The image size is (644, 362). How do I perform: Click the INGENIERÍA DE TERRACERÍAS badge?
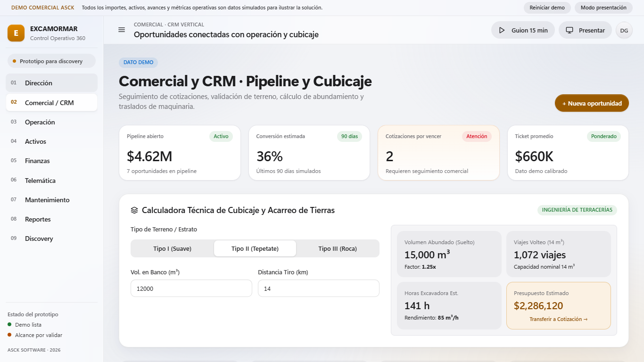[577, 210]
